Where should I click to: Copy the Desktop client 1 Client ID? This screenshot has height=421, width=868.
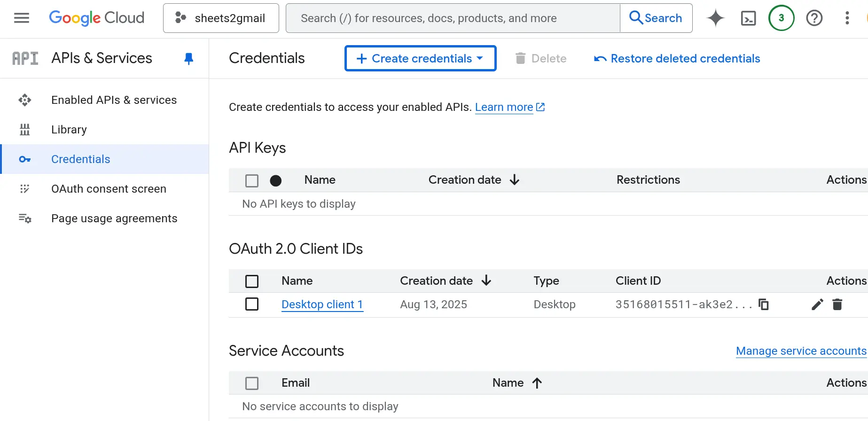[x=764, y=304]
